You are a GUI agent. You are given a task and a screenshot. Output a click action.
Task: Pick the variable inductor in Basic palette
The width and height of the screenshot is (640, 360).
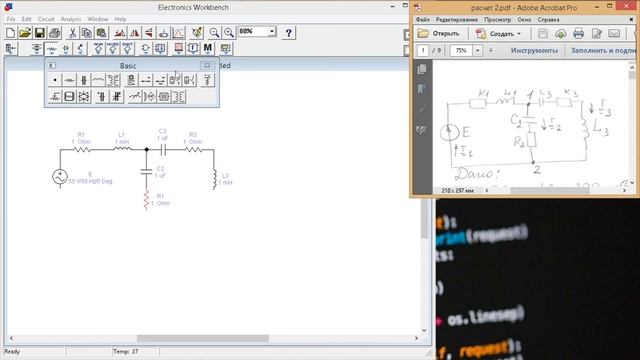coord(134,97)
